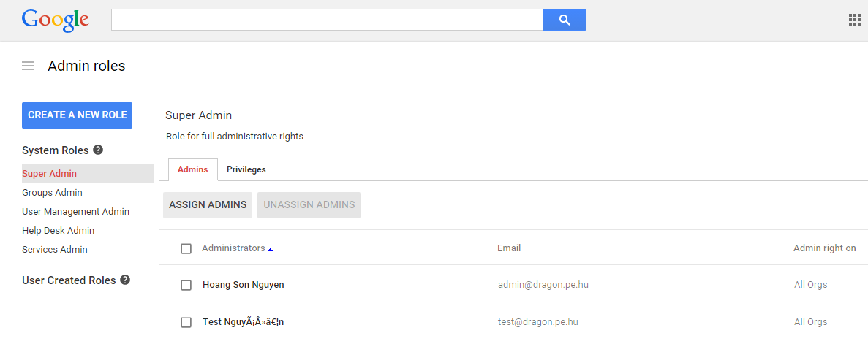Open the Google apps grid
Image resolution: width=868 pixels, height=352 pixels.
(854, 20)
